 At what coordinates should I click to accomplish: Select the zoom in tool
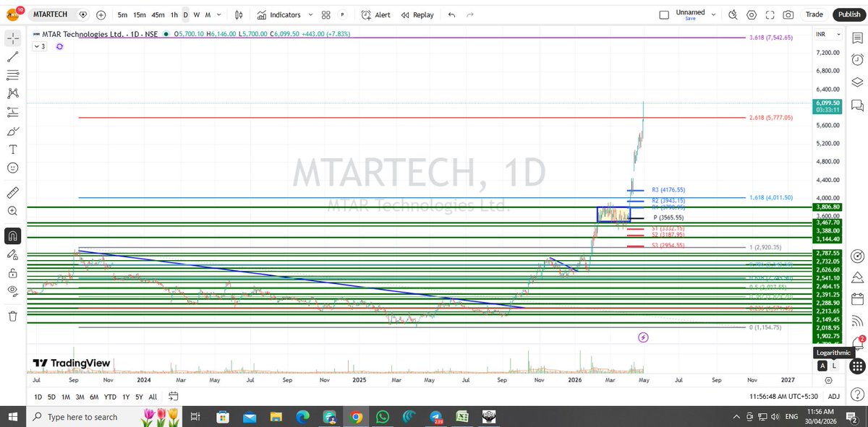point(12,211)
